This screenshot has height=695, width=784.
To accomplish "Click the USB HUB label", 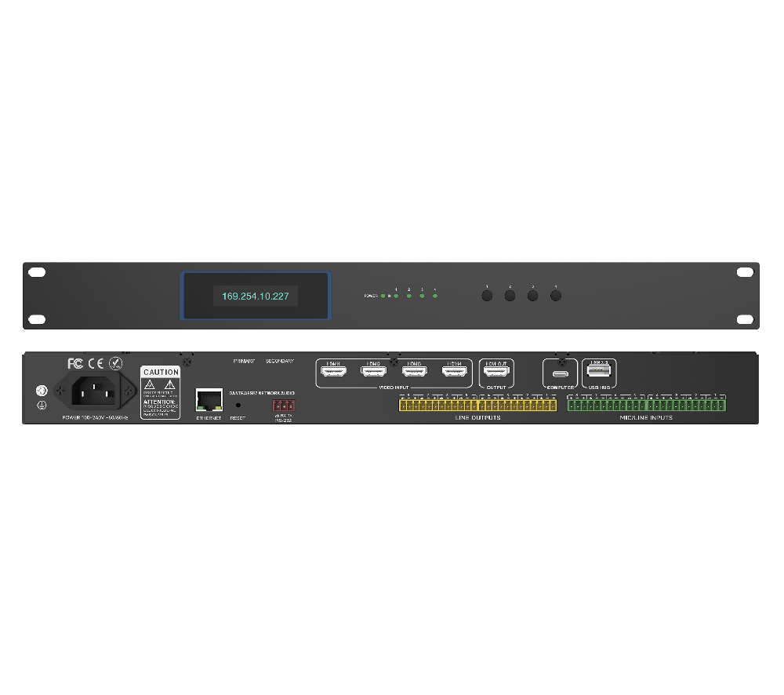I will (x=599, y=388).
